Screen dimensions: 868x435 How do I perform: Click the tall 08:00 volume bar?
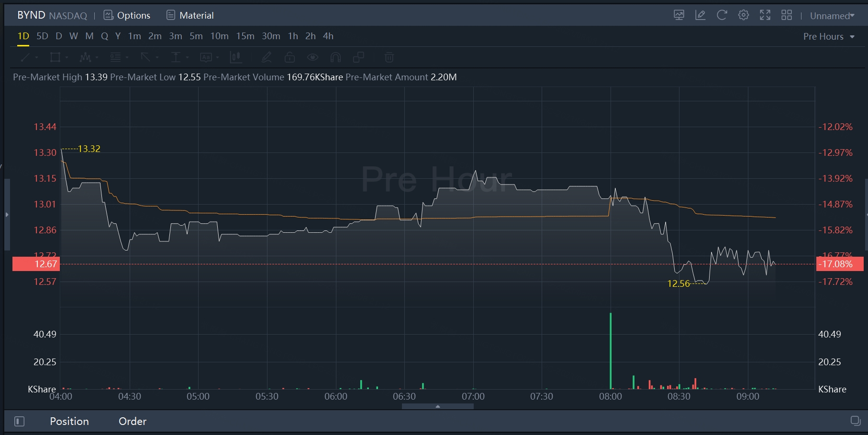click(x=611, y=351)
